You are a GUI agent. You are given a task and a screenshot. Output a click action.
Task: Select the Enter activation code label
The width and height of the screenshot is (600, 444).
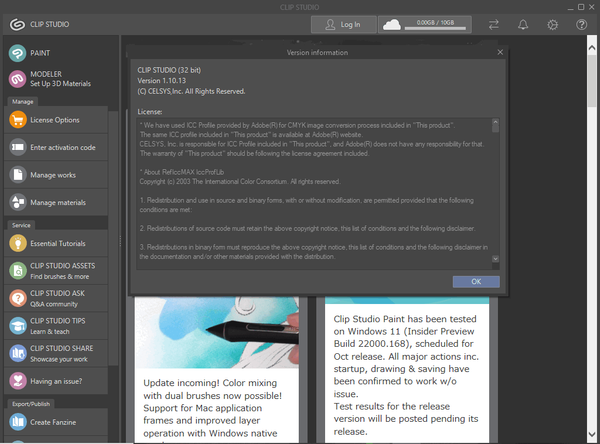(63, 147)
